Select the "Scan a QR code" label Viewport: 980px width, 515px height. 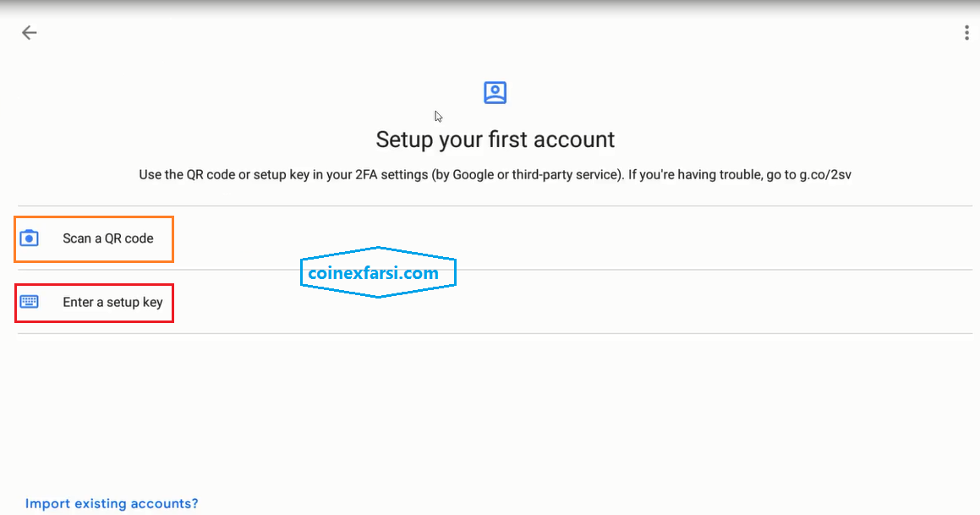click(108, 238)
